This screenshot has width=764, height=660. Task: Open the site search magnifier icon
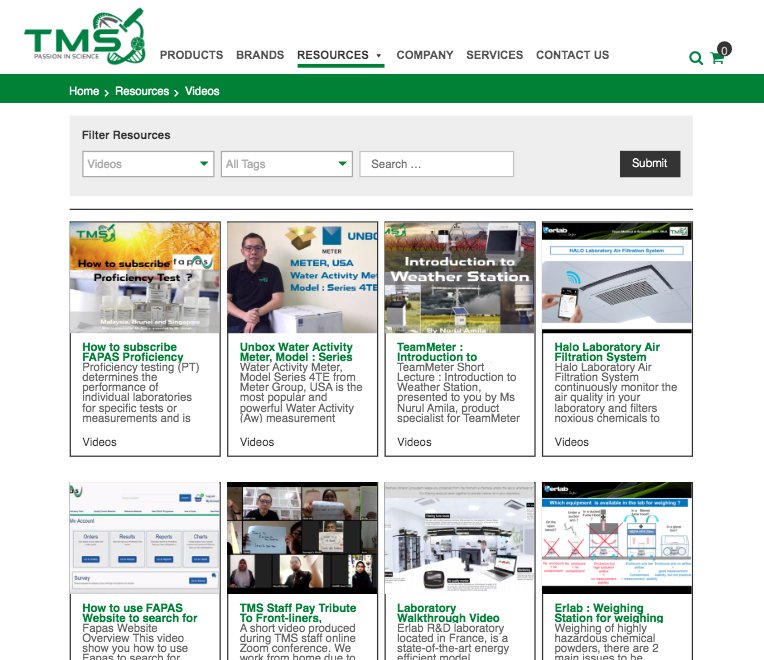tap(696, 58)
